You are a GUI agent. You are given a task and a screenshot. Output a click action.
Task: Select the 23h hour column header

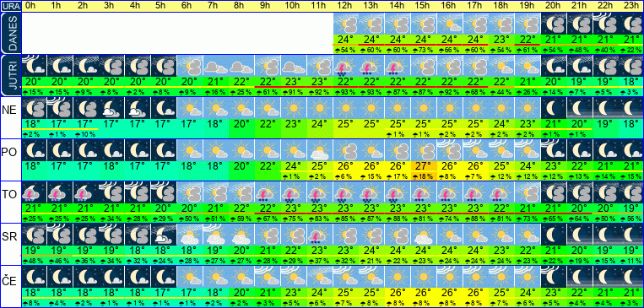point(631,6)
